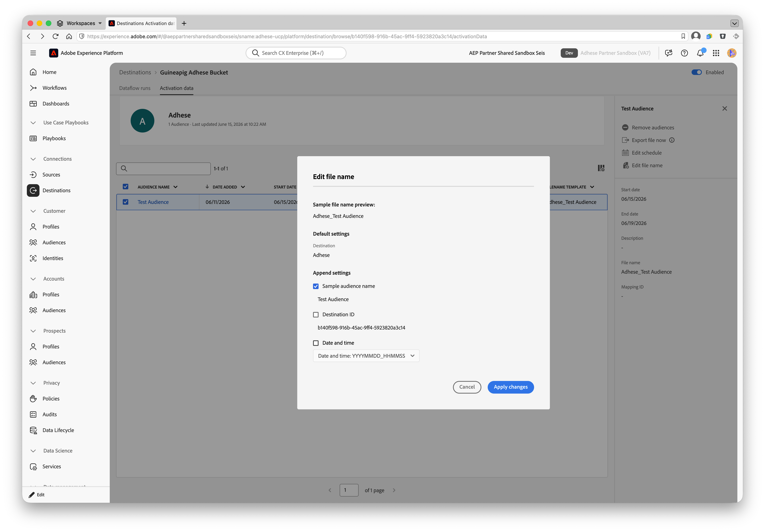Collapse the Use Case Playbooks section
This screenshot has height=532, width=765.
point(33,122)
